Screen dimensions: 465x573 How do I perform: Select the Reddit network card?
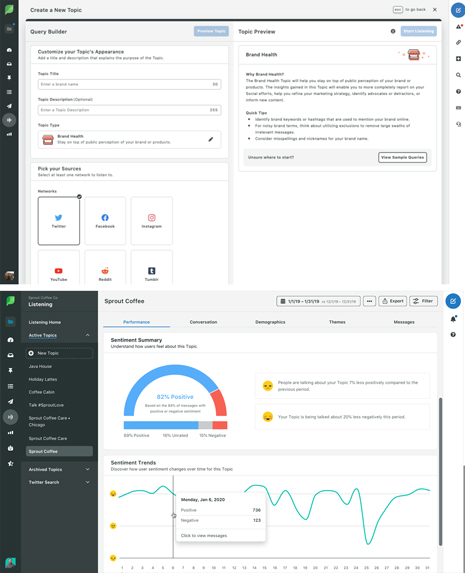click(x=105, y=267)
